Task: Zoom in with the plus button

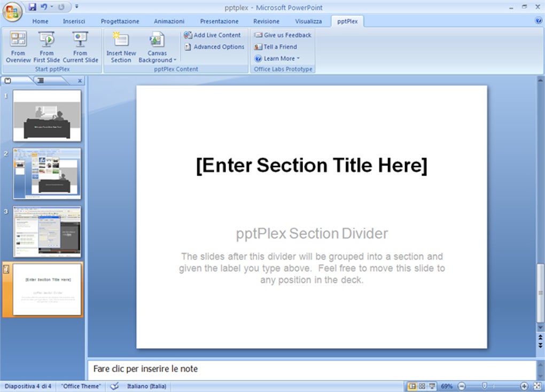Action: tap(524, 386)
